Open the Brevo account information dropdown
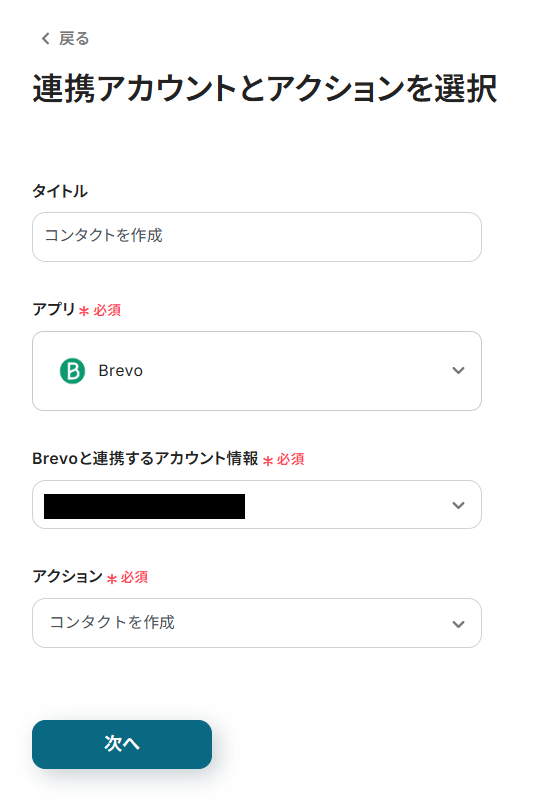The width and height of the screenshot is (536, 806). [257, 505]
